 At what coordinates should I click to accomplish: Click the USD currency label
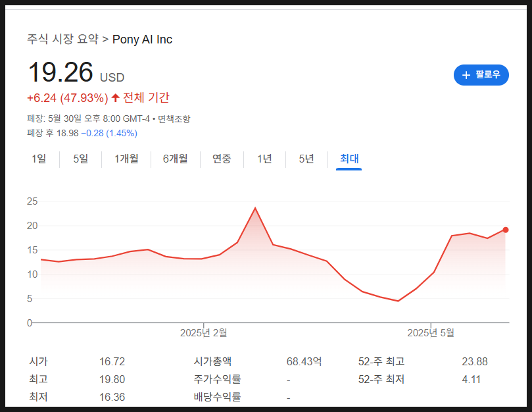pyautogui.click(x=112, y=78)
